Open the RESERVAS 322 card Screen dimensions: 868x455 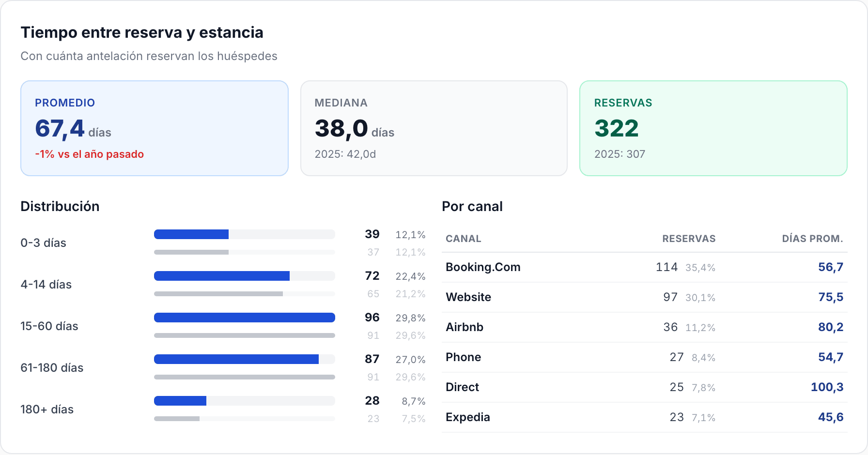tap(713, 128)
